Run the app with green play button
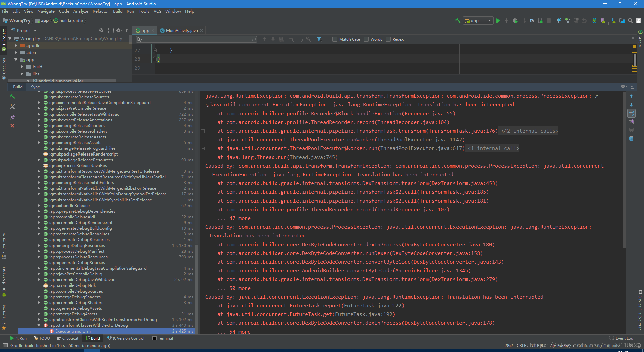Viewport: 644px width, 352px height. pos(498,20)
